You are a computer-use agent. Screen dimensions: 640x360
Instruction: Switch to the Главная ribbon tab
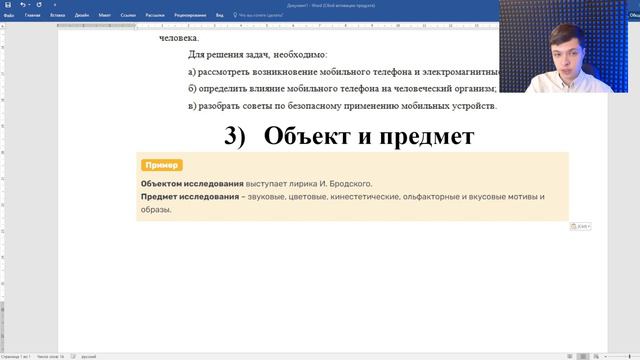coord(33,15)
